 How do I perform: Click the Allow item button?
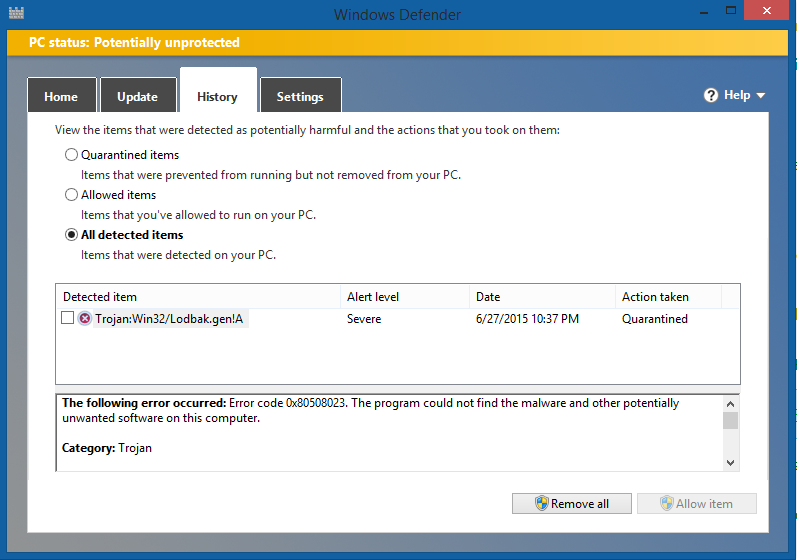pyautogui.click(x=697, y=504)
